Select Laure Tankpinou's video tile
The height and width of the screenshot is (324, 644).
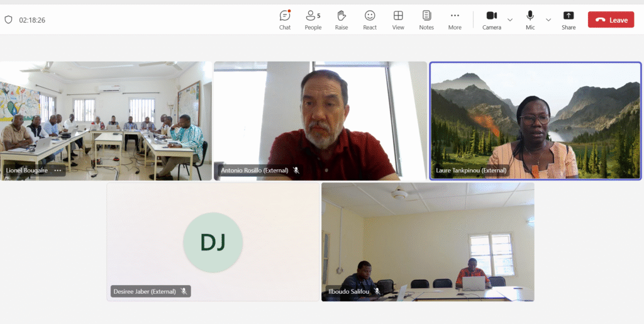(535, 121)
